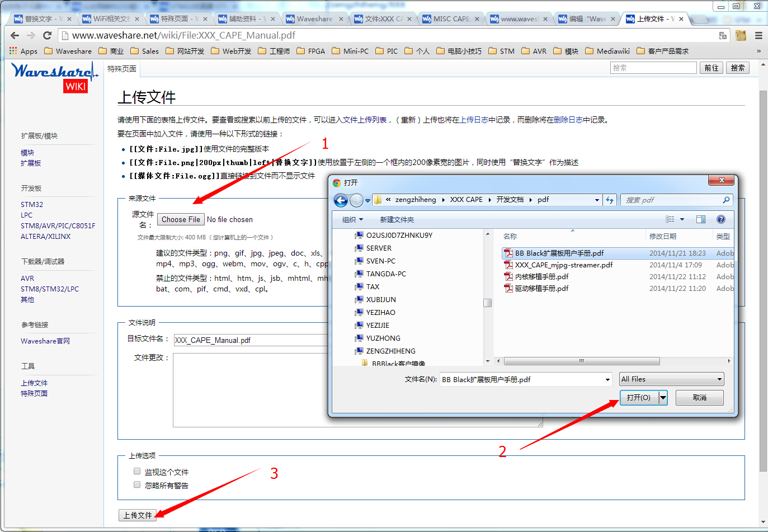768x532 pixels.
Task: Select the SERVER computer icon
Action: pos(359,248)
